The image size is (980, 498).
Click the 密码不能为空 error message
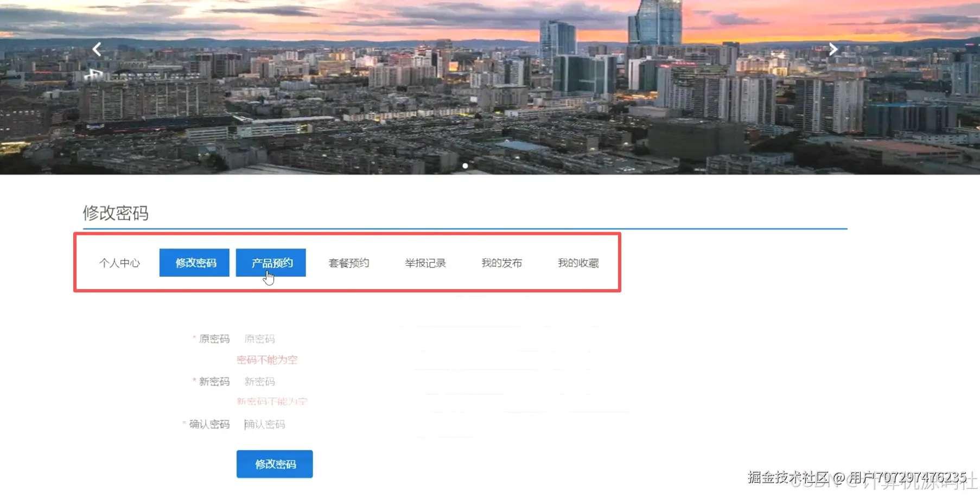pyautogui.click(x=266, y=359)
